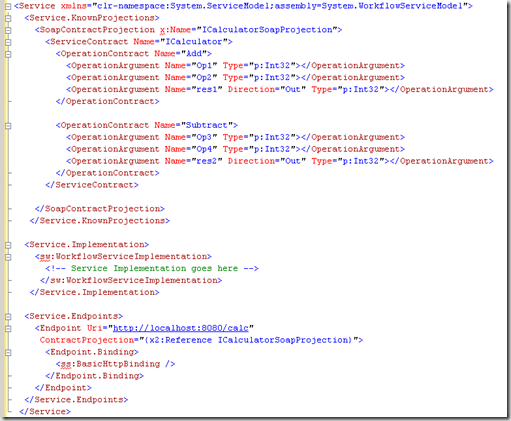This screenshot has width=511, height=421.
Task: Collapse the Subtract OperationContract block
Action: 8,126
